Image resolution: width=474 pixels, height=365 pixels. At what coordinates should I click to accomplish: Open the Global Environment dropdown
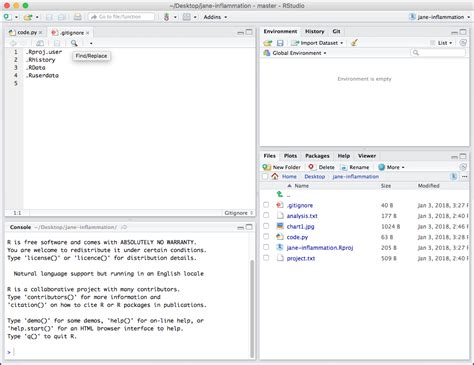(x=295, y=53)
